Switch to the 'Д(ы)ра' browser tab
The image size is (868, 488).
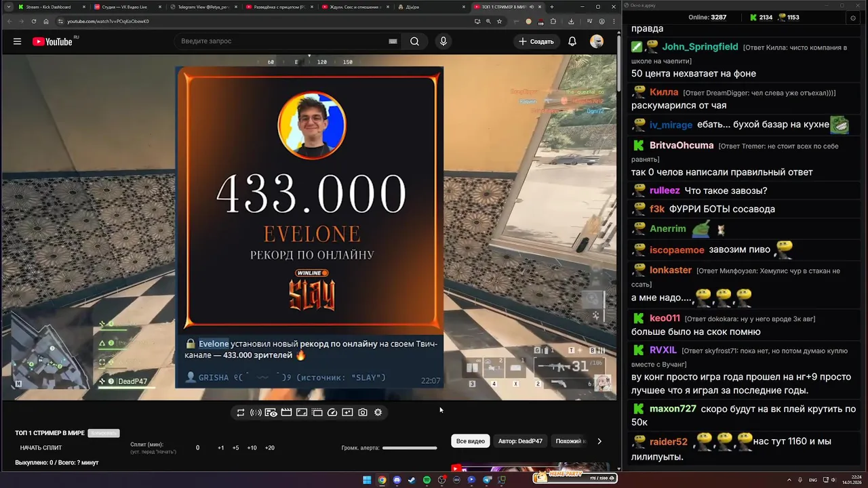[x=430, y=7]
